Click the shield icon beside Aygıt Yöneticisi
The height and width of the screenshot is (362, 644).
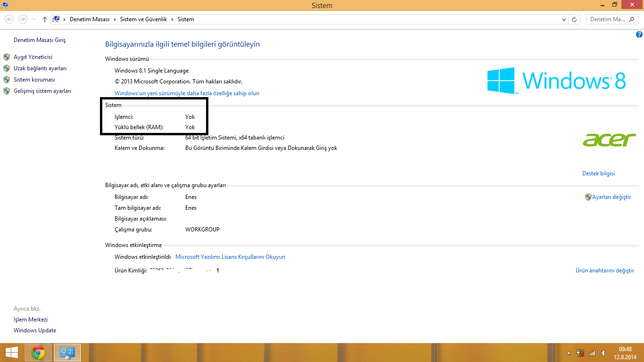tap(7, 57)
